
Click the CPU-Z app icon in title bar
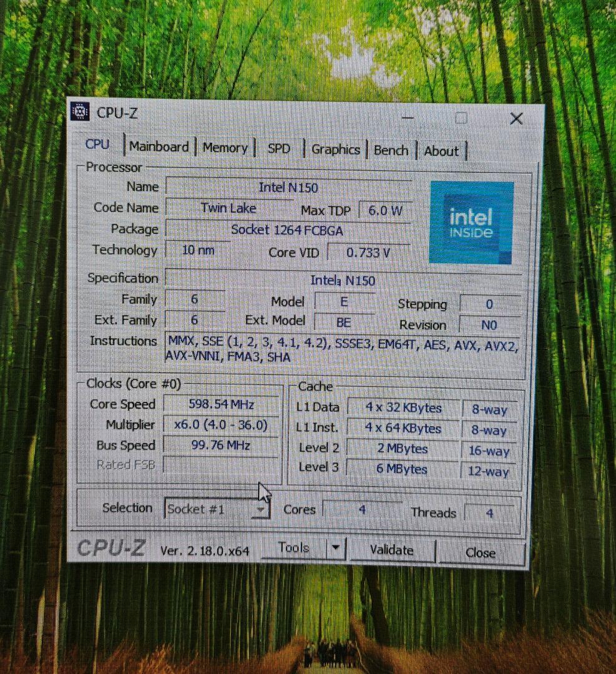pos(79,112)
